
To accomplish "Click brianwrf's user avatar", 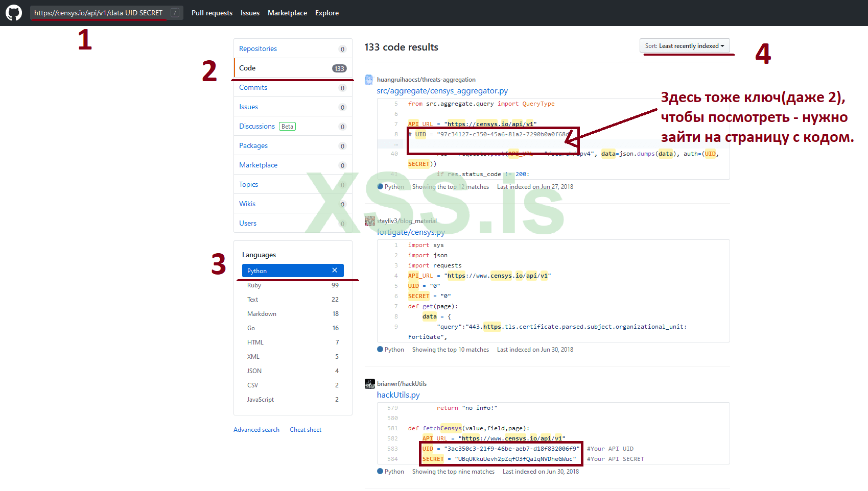I will tap(370, 383).
